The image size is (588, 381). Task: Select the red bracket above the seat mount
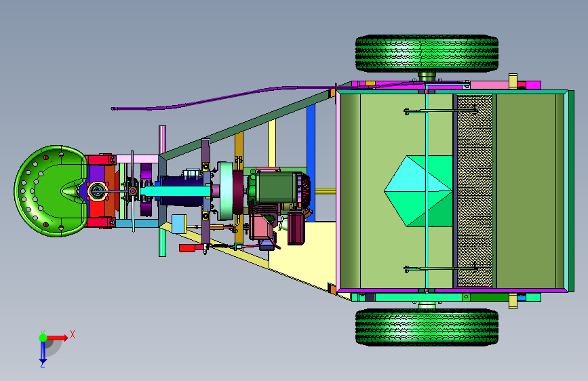tap(100, 160)
